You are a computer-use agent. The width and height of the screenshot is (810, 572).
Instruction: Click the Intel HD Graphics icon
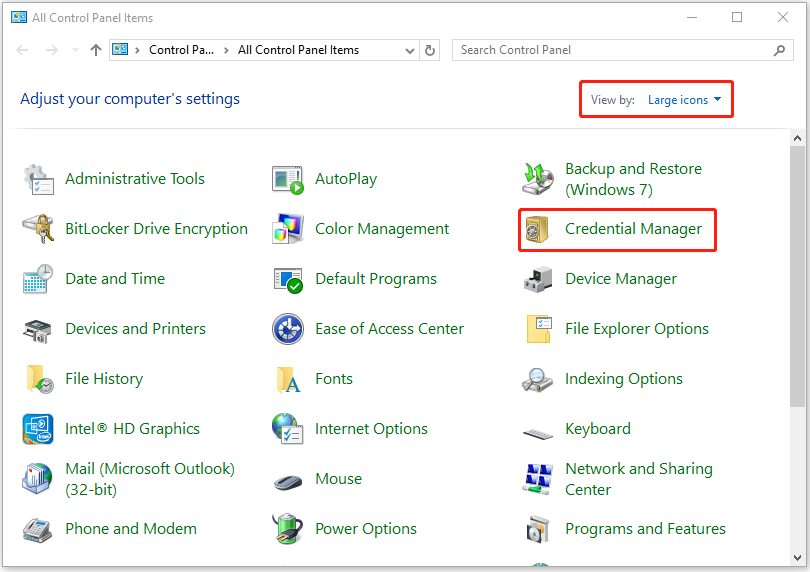(38, 429)
